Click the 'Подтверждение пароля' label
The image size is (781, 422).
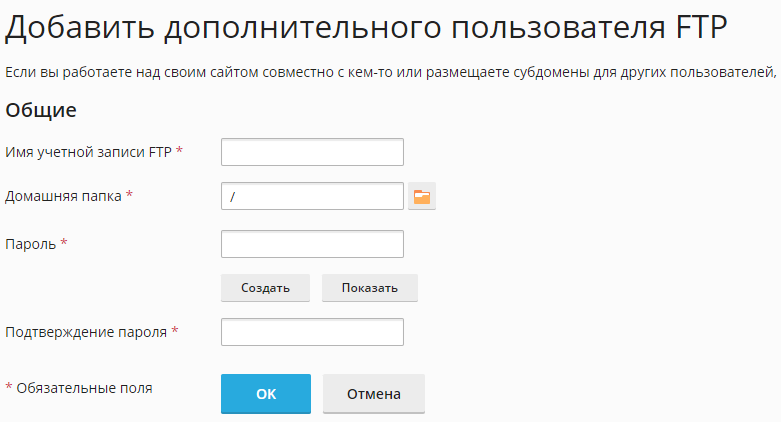(x=86, y=331)
